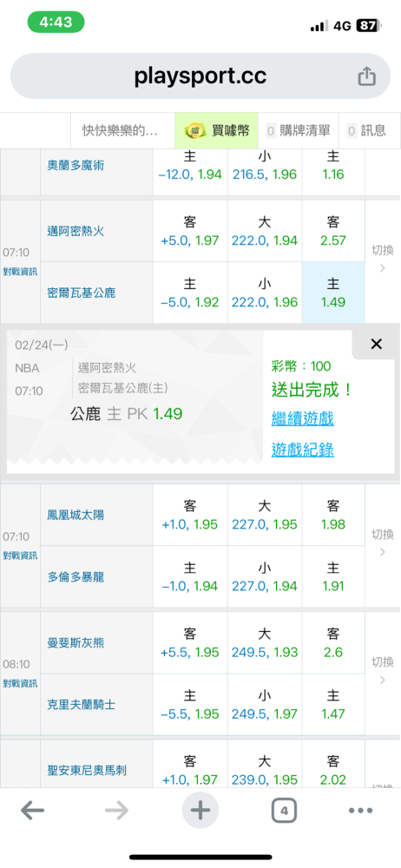Open team page 邁阿密熱火

[76, 232]
